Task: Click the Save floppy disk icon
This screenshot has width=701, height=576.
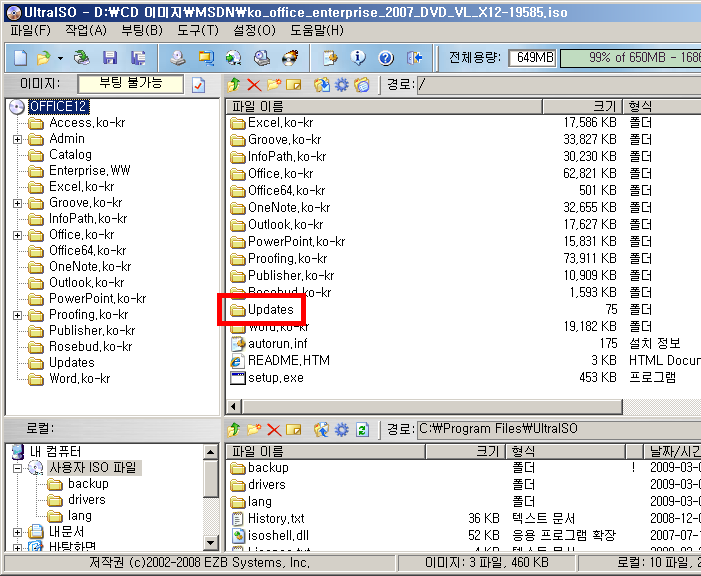Action: 110,58
